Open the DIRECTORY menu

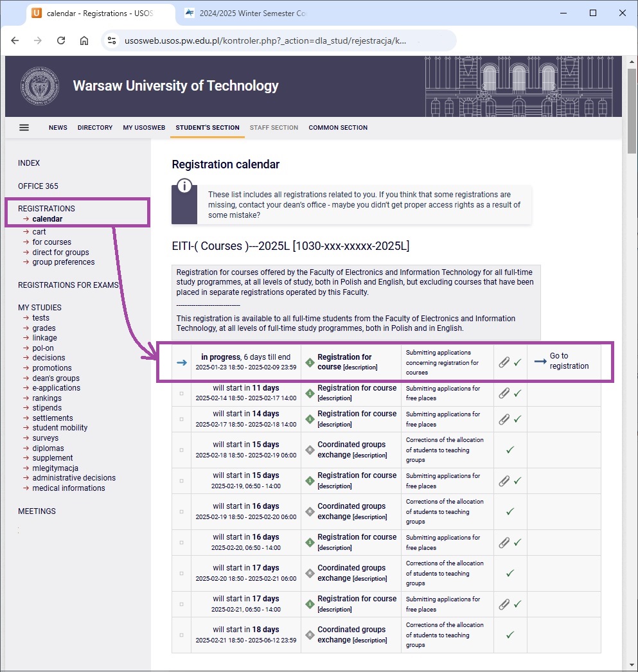pos(95,128)
